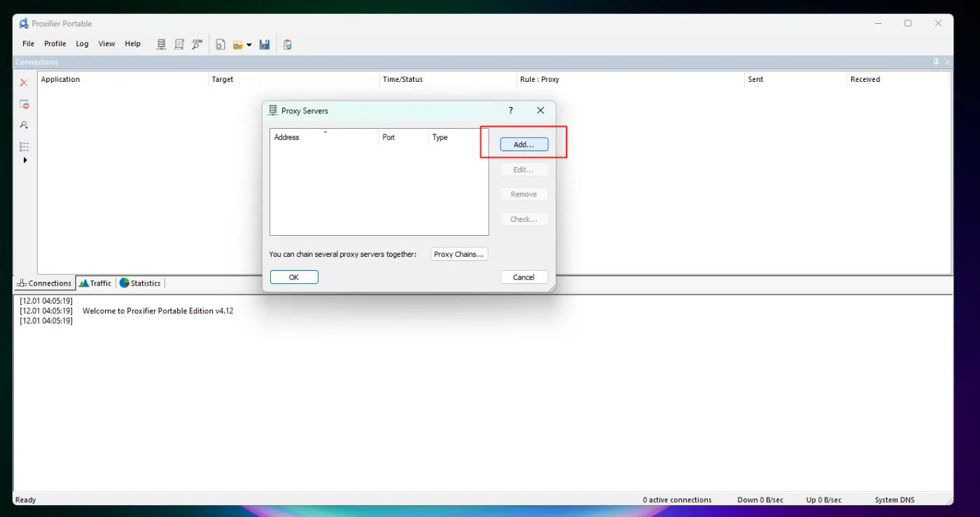Image resolution: width=980 pixels, height=517 pixels.
Task: Click the list view icon in the sidebar
Action: pos(24,147)
